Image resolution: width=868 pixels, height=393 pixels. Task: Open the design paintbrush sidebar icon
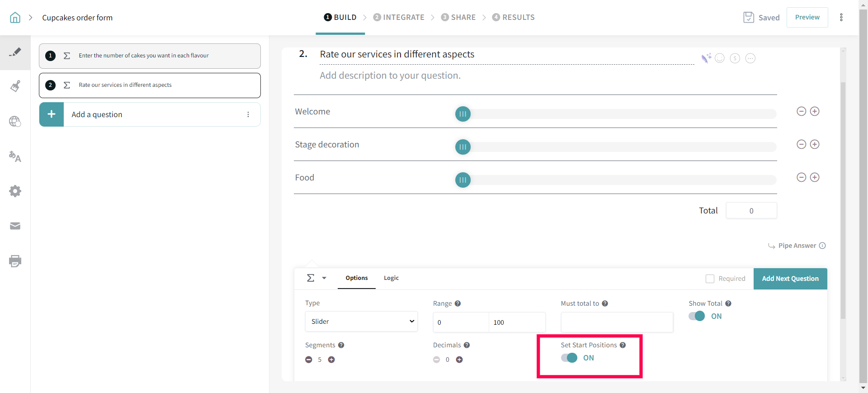pyautogui.click(x=15, y=86)
